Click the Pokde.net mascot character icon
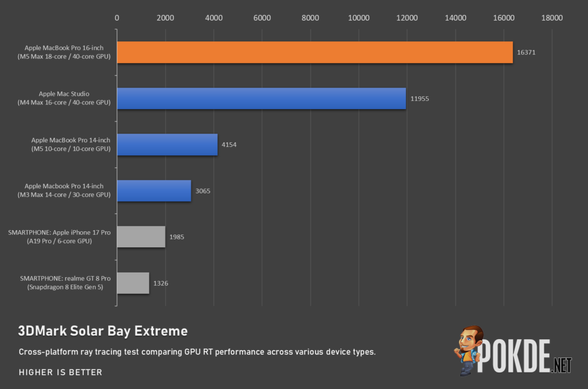588x389 pixels. 468,351
